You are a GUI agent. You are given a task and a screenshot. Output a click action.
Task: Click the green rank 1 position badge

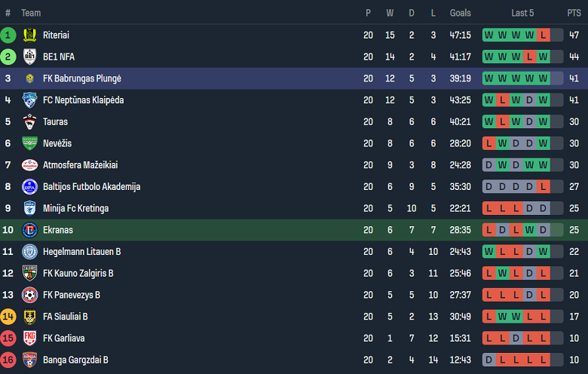pos(8,35)
